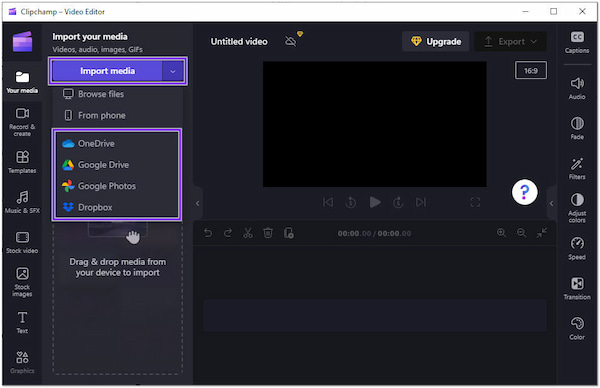
Task: Open the Transition panel
Action: coord(577,289)
